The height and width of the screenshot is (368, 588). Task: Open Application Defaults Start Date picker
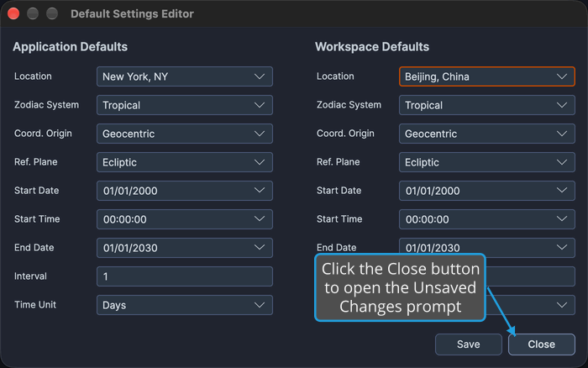coord(185,191)
